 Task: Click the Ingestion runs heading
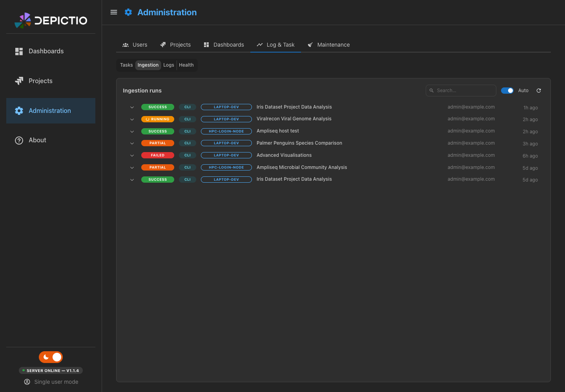(142, 91)
